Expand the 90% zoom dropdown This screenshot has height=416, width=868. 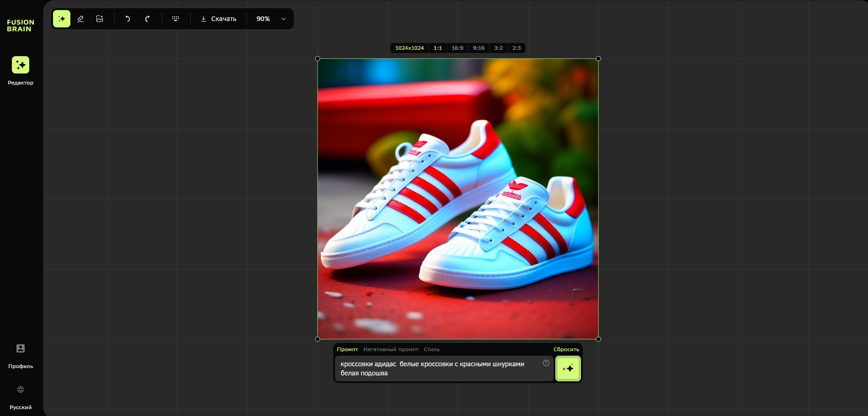(x=283, y=19)
